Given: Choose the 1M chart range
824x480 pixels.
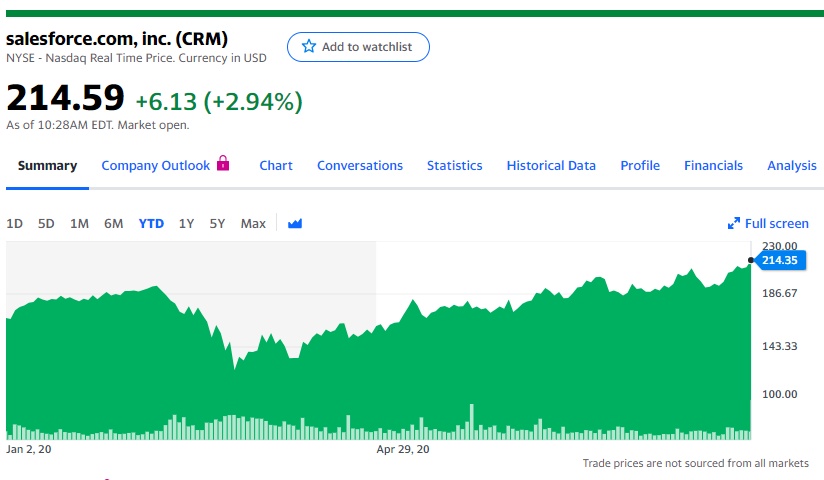Looking at the screenshot, I should tap(79, 223).
